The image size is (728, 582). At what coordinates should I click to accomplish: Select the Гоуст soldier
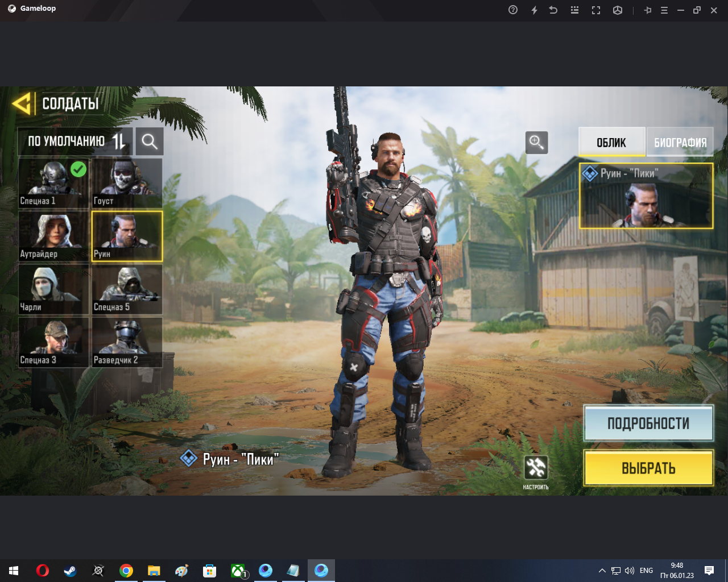127,183
